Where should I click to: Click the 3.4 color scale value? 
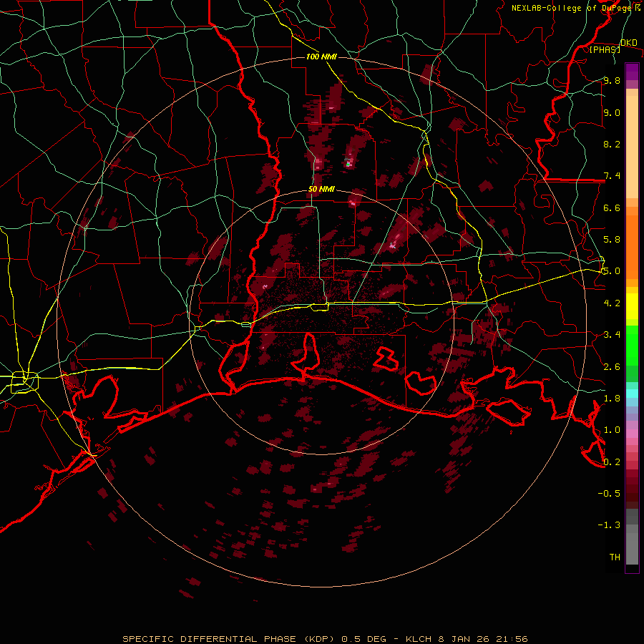point(612,335)
